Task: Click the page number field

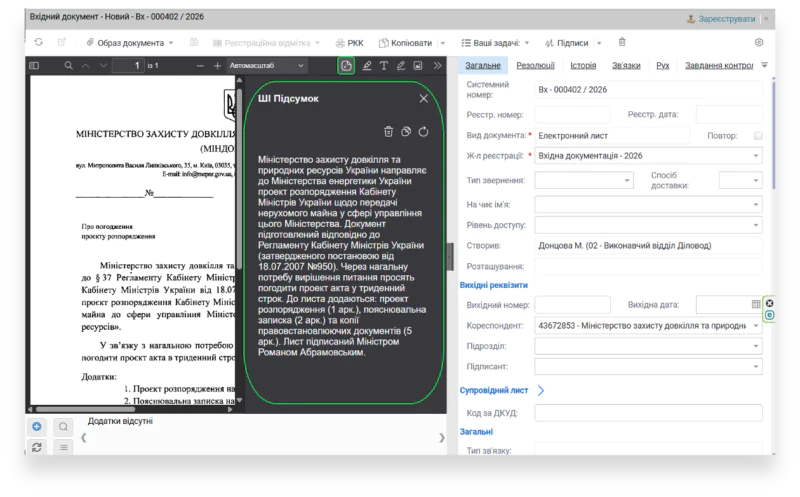Action: [x=128, y=65]
